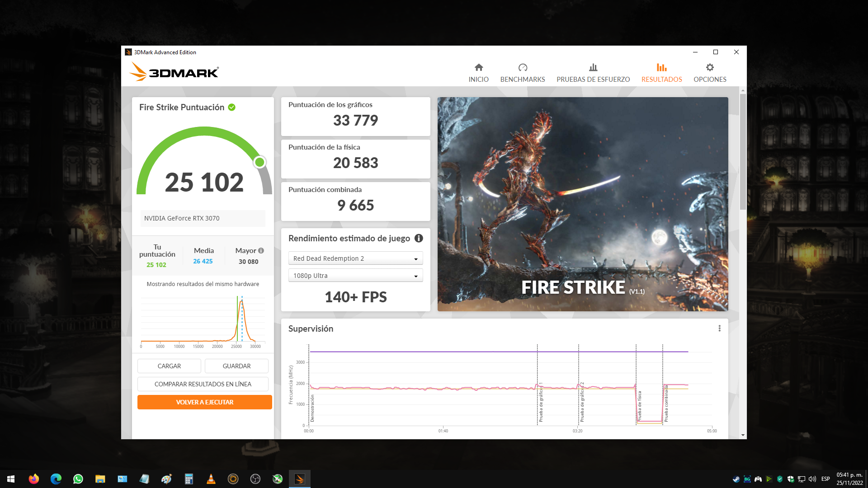
Task: Click 3DMark logo in header
Action: [175, 72]
